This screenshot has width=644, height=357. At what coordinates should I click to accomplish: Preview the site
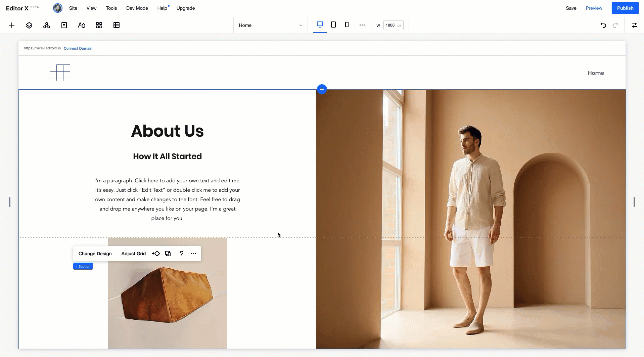(x=594, y=8)
